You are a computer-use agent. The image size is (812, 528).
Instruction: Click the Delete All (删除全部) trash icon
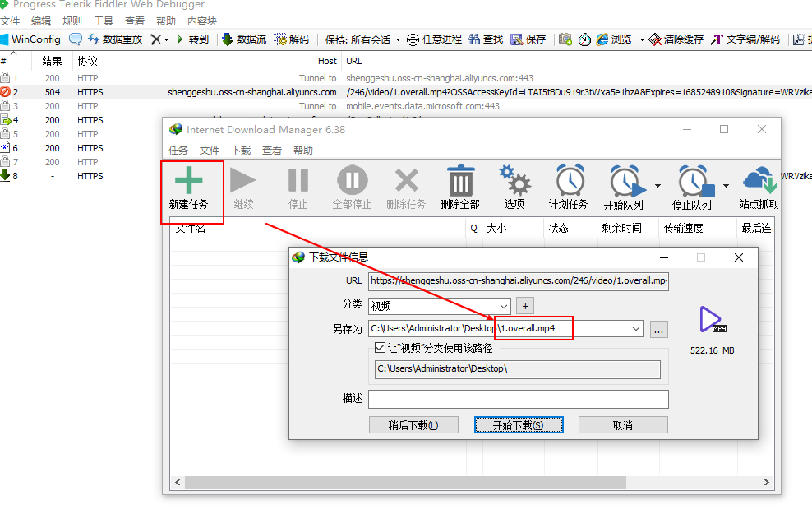(x=460, y=180)
